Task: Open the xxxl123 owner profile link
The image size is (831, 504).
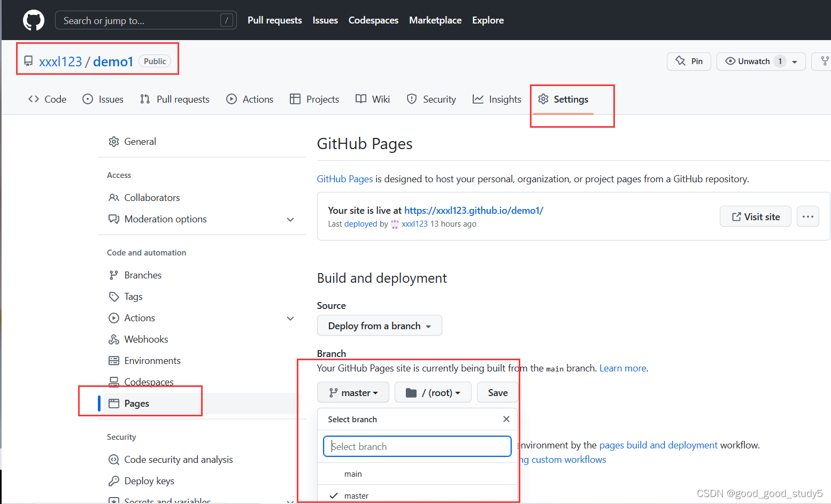Action: click(x=60, y=61)
